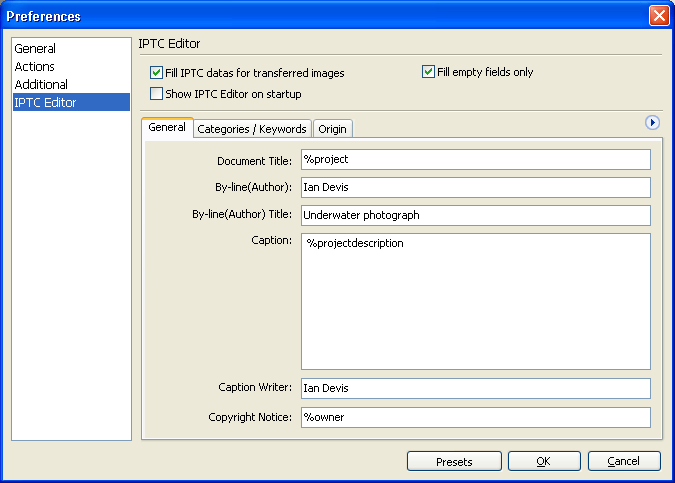The height and width of the screenshot is (483, 675).
Task: Switch to Categories / Keywords tab
Action: [x=252, y=129]
